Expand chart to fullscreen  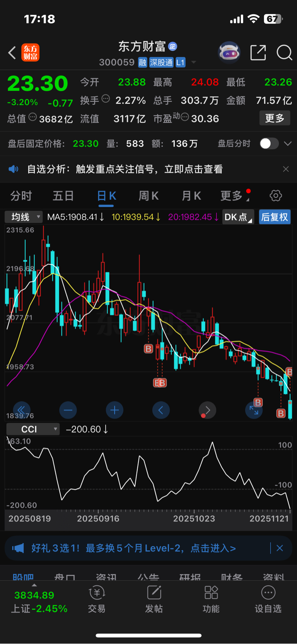[x=254, y=410]
